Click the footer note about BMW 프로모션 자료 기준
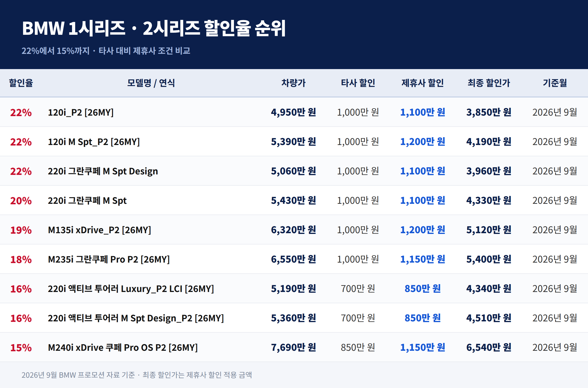Viewport: 588px width, 388px height. coord(137,375)
